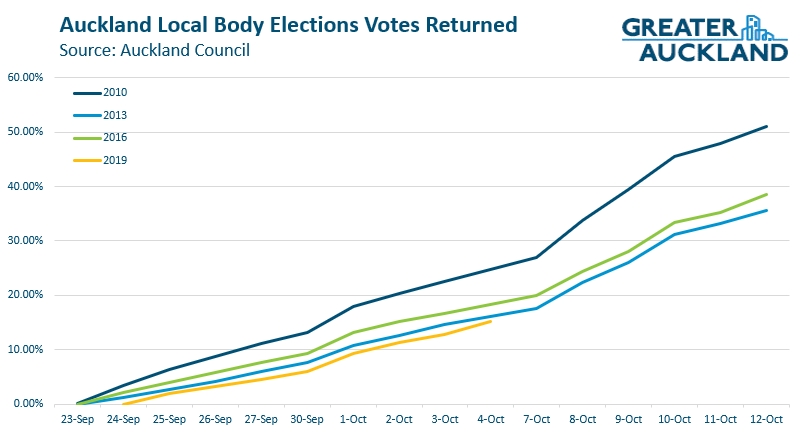Click the 7-Oct x-axis label
Image resolution: width=804 pixels, height=435 pixels.
537,420
